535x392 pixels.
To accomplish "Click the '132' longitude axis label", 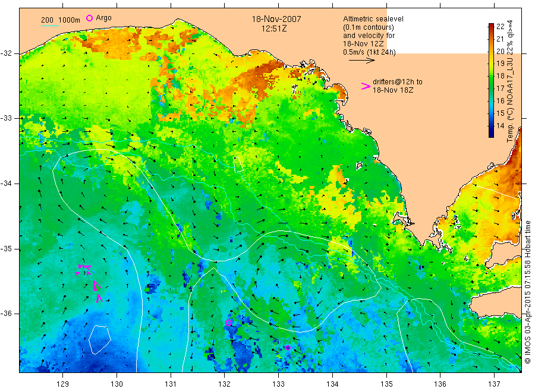I will point(225,384).
